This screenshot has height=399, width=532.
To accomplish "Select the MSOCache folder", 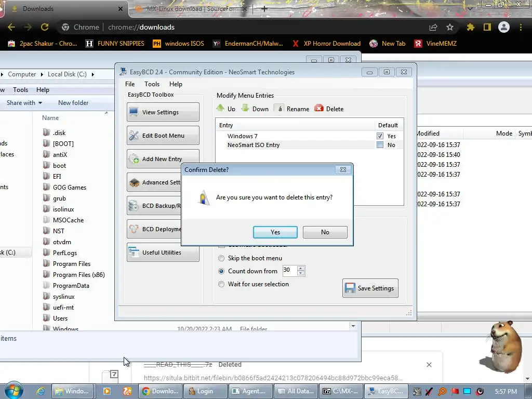I will coord(68,220).
